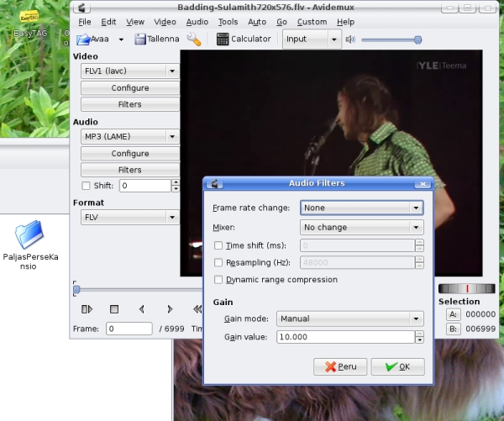
Task: Enable Resampling (Hz) checkbox
Action: coord(218,262)
